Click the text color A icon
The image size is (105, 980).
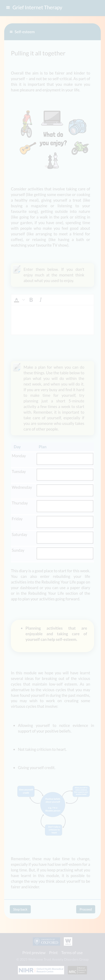(x=16, y=300)
